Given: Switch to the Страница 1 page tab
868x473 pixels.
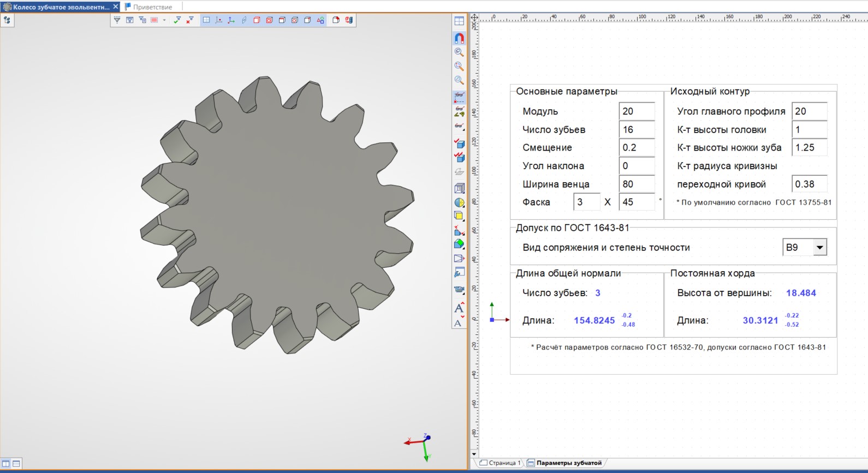Looking at the screenshot, I should coord(501,463).
